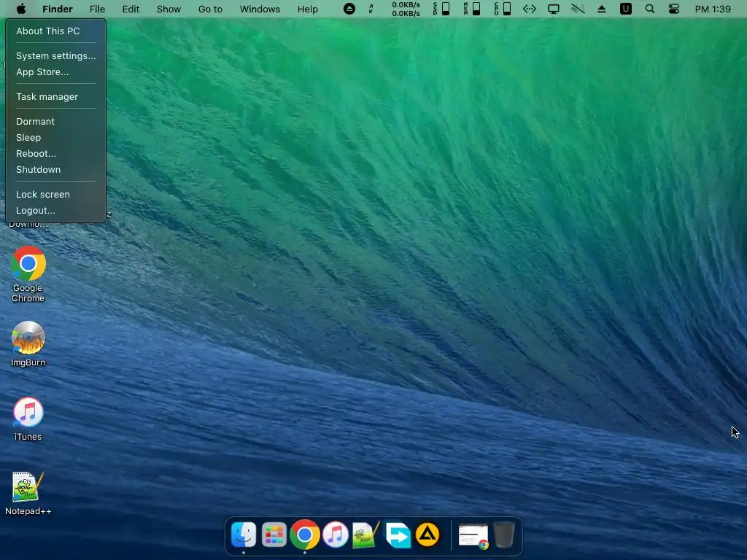Open System settings... entry
Image resolution: width=747 pixels, height=560 pixels.
[55, 55]
